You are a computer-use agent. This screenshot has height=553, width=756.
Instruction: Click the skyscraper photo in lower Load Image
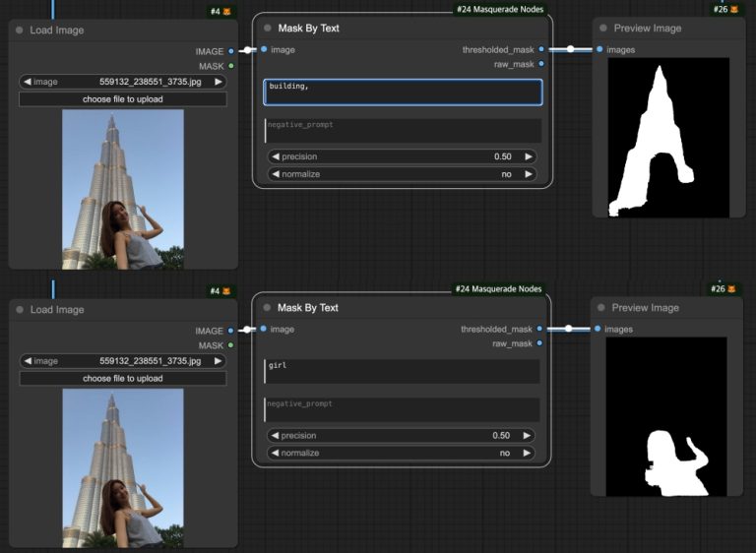tap(123, 468)
